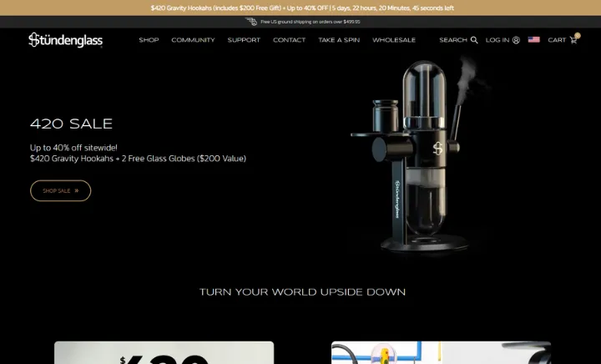Image resolution: width=601 pixels, height=364 pixels.
Task: Click the Shop Sale button
Action: [61, 190]
